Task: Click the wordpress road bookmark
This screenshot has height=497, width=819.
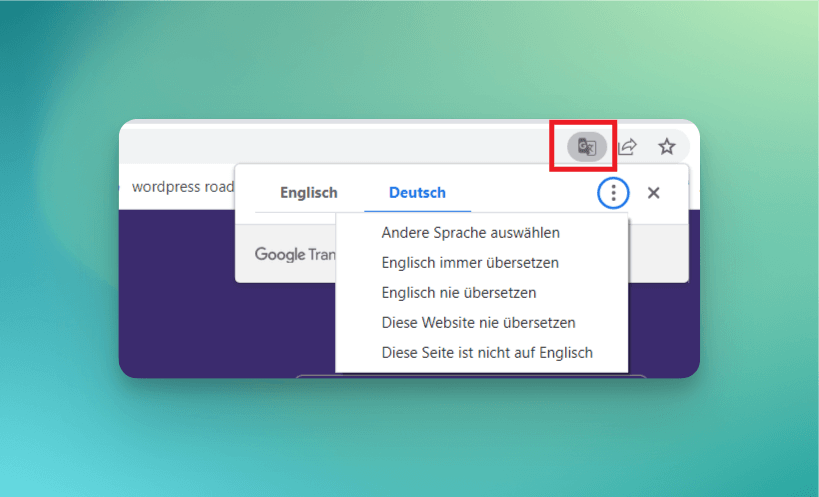Action: coord(182,187)
